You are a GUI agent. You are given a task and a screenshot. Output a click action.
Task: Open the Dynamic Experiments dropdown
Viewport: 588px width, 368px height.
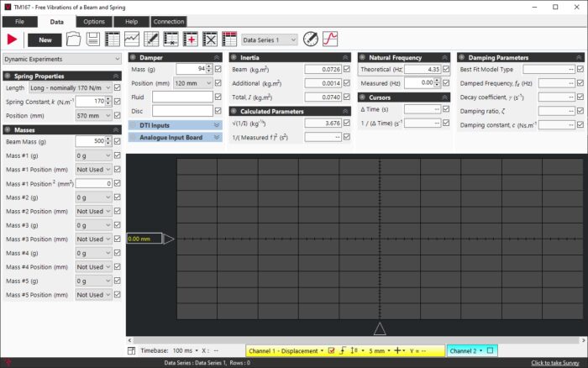click(60, 60)
